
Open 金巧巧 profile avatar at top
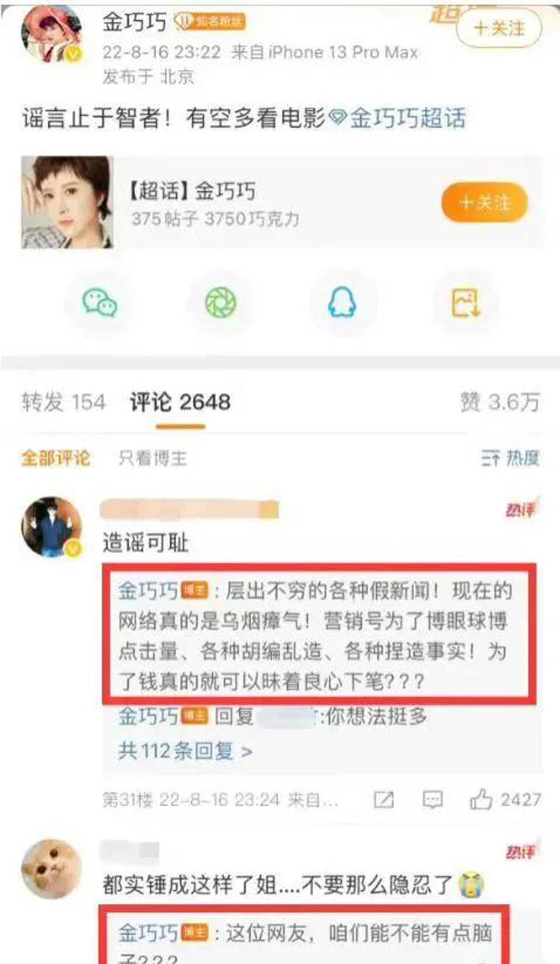click(x=52, y=34)
